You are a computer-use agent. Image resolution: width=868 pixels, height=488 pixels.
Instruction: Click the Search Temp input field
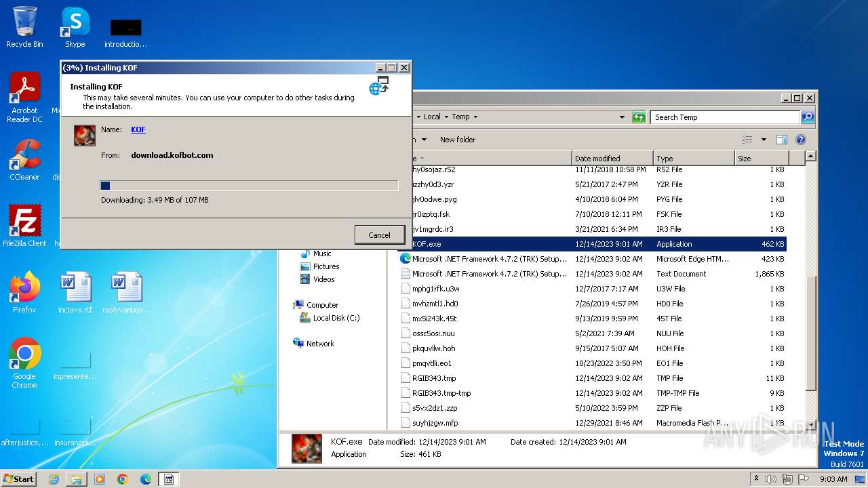point(725,117)
